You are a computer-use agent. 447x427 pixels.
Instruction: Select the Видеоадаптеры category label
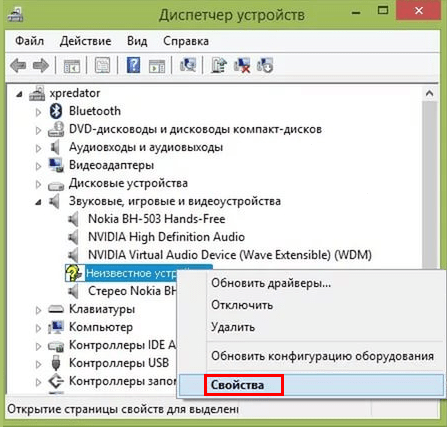point(111,165)
